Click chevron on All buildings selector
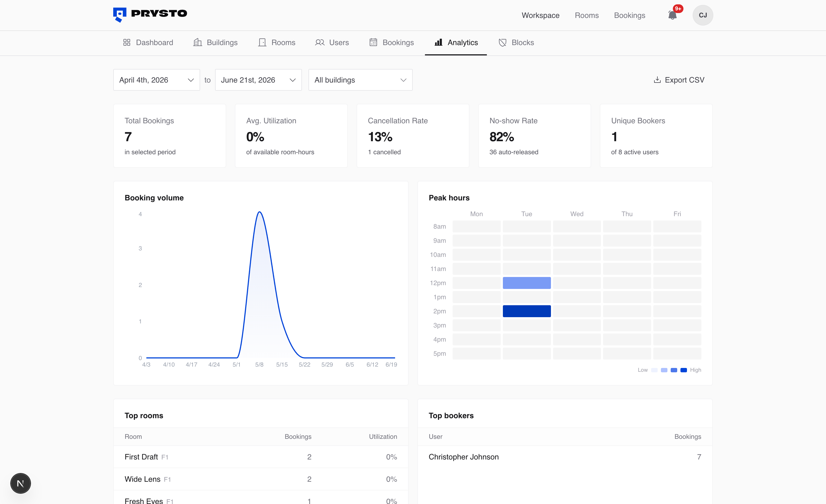Viewport: 826px width, 504px height. coord(403,80)
